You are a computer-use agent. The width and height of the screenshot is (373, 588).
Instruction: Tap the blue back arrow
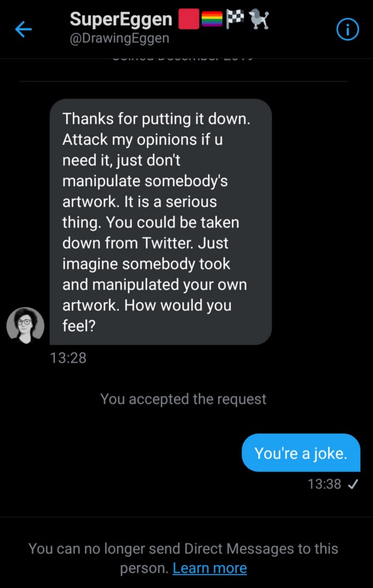pyautogui.click(x=23, y=29)
